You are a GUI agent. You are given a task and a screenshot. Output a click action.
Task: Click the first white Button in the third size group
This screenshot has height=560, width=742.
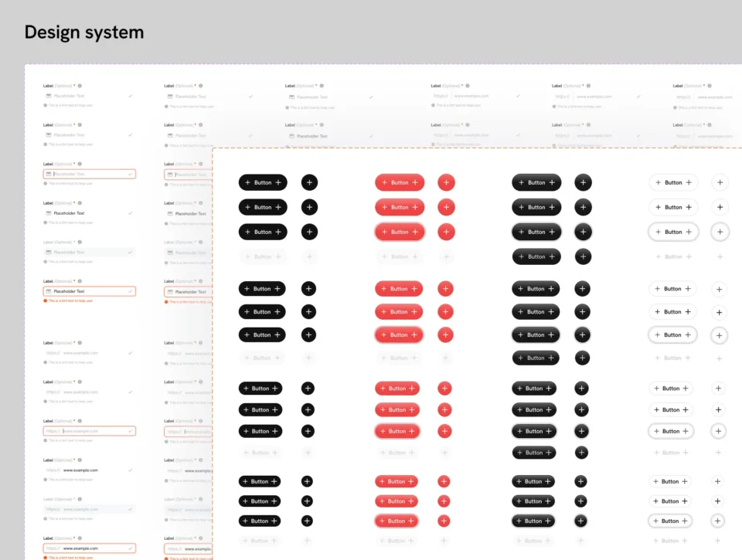[x=671, y=389]
